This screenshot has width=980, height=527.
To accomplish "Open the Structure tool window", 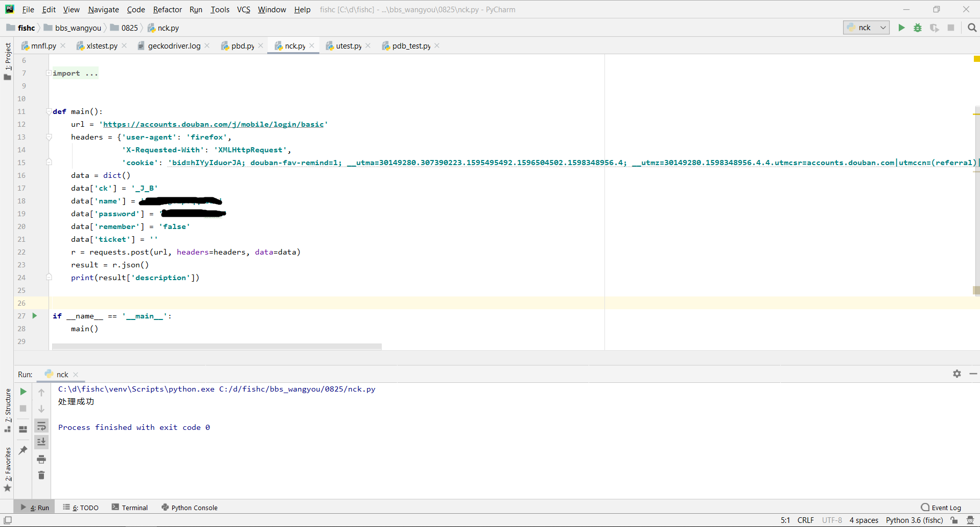I will [x=7, y=410].
